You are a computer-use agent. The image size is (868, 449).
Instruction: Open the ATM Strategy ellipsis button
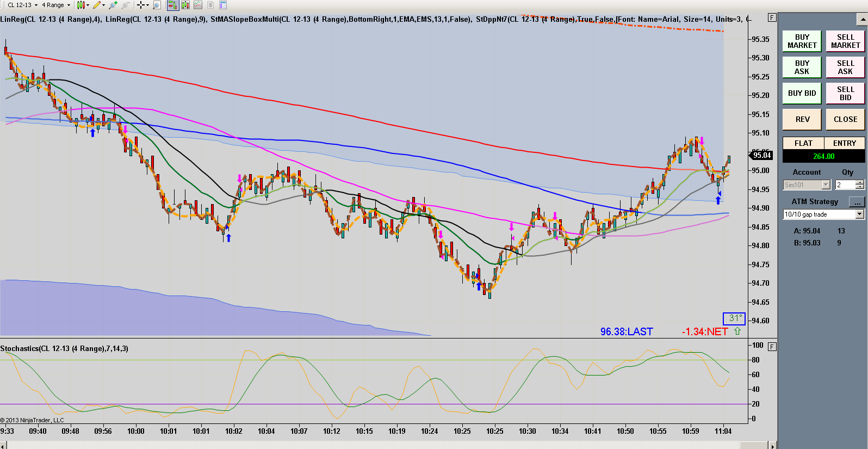pyautogui.click(x=857, y=202)
